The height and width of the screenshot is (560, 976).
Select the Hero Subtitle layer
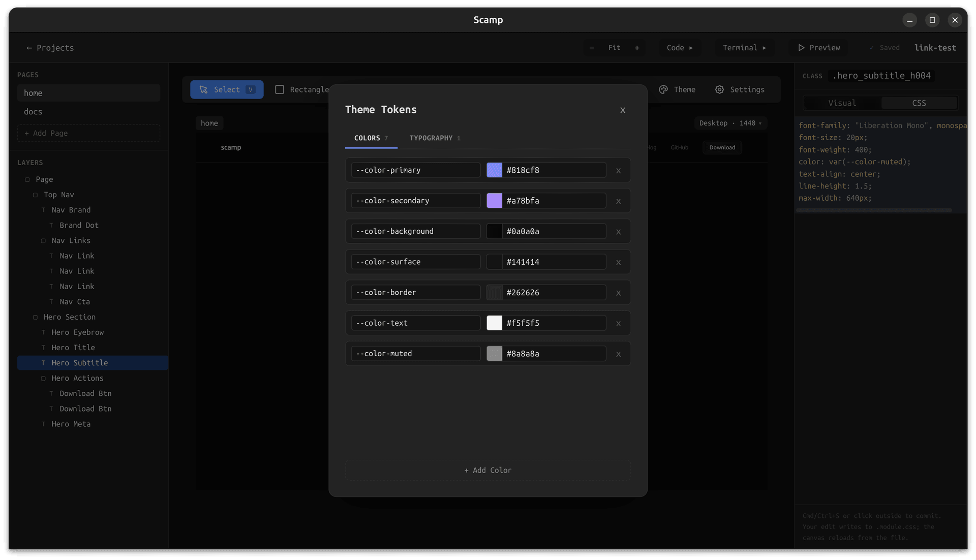[93, 363]
